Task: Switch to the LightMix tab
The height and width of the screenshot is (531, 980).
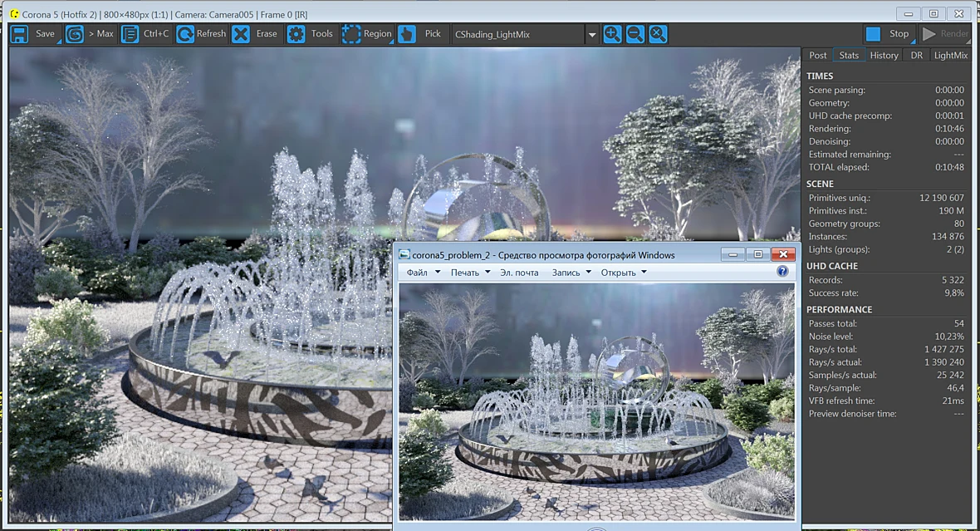Action: tap(951, 55)
